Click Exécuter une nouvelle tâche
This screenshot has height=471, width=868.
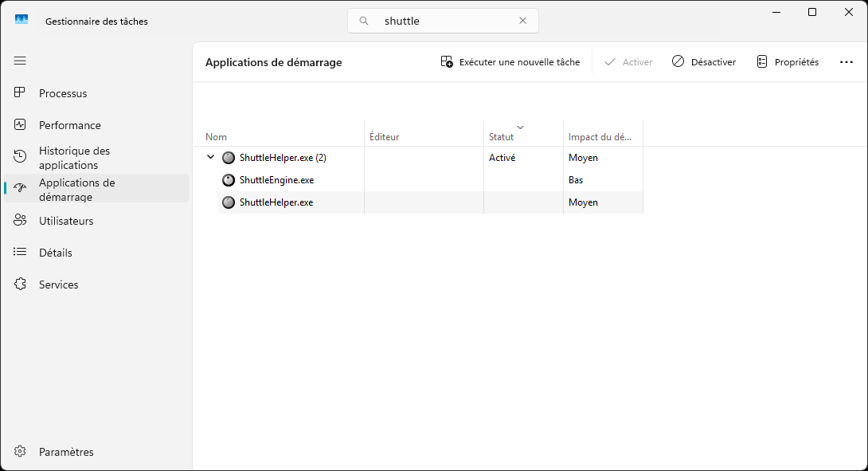pyautogui.click(x=510, y=62)
